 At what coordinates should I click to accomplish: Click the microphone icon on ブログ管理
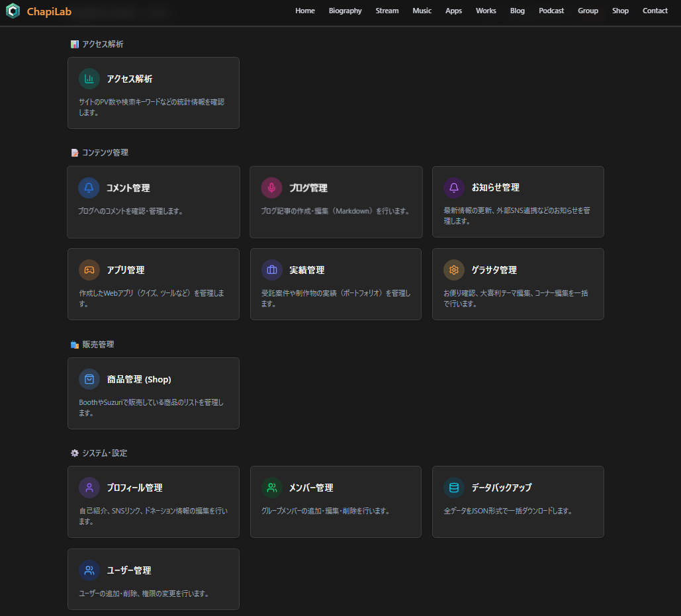coord(271,188)
